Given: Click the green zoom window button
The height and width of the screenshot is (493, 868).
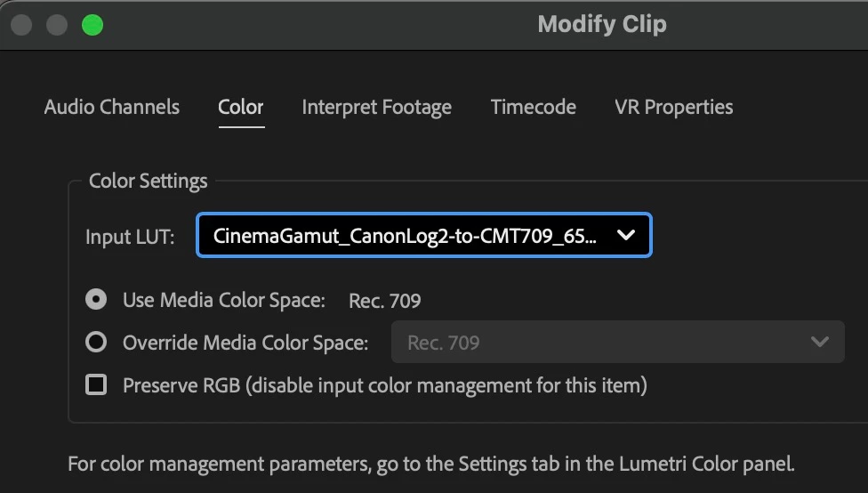Looking at the screenshot, I should click(x=92, y=25).
